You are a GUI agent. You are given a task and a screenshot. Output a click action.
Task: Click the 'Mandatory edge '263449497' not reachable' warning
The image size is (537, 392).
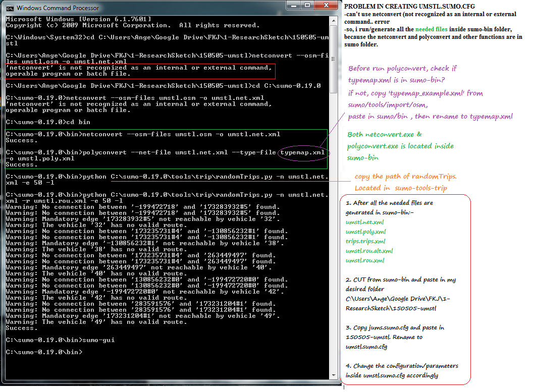pyautogui.click(x=139, y=267)
